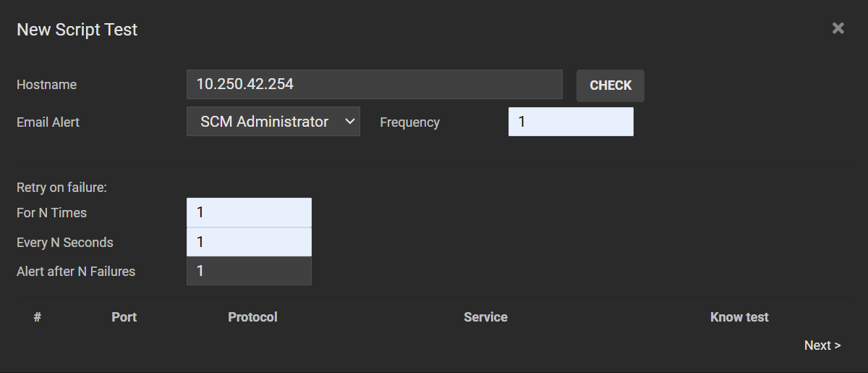This screenshot has height=373, width=868.
Task: Click the Email Alert label
Action: tap(48, 122)
